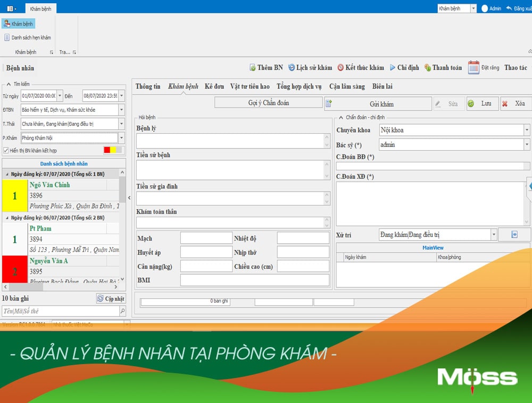Open Chỉ định order tool

coord(393,68)
